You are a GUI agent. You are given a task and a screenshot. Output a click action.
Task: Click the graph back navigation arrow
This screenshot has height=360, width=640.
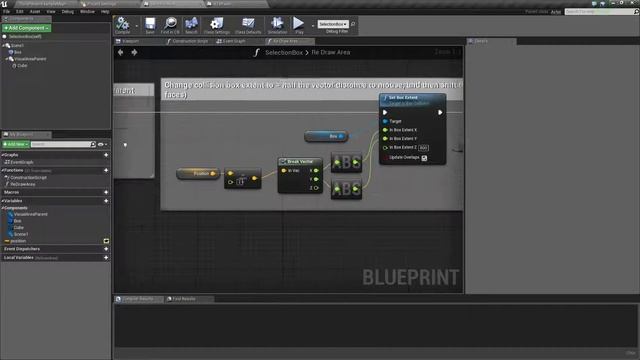(120, 52)
